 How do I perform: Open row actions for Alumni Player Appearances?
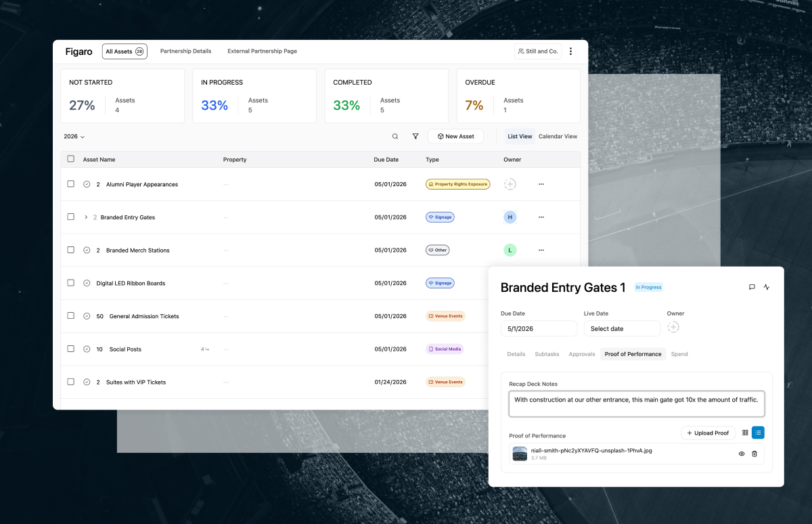541,183
